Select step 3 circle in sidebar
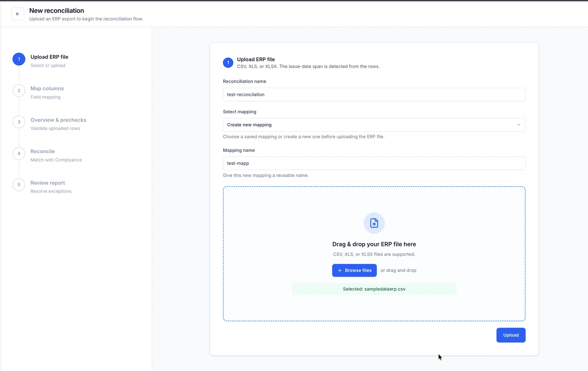 click(x=19, y=122)
